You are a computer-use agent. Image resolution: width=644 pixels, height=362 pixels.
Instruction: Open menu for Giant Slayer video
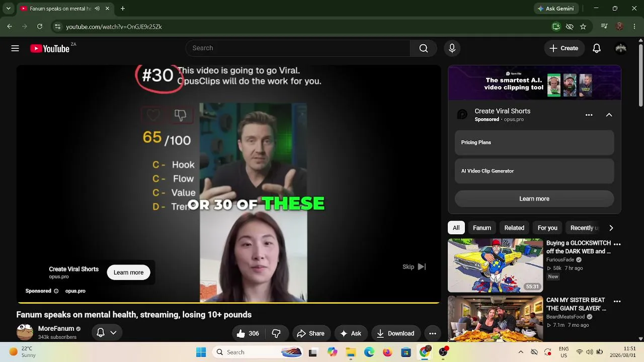coord(617,302)
